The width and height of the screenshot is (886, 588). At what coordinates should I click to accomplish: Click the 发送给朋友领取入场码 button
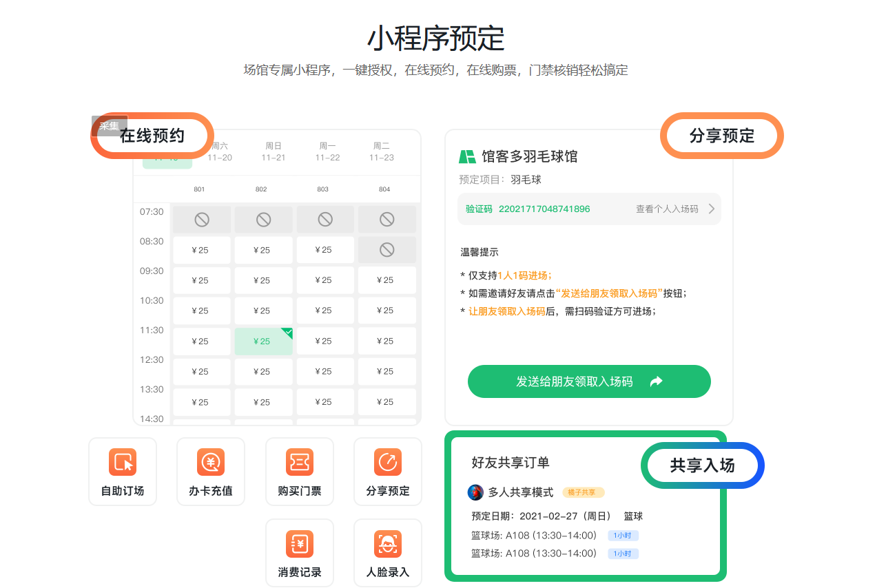(x=588, y=381)
